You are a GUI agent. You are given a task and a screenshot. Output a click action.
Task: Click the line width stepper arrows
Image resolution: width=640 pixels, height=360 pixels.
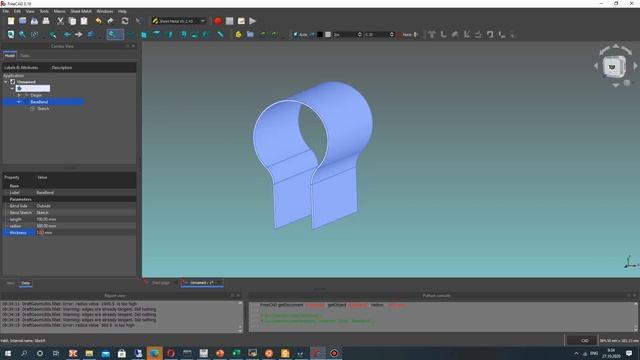click(x=360, y=35)
